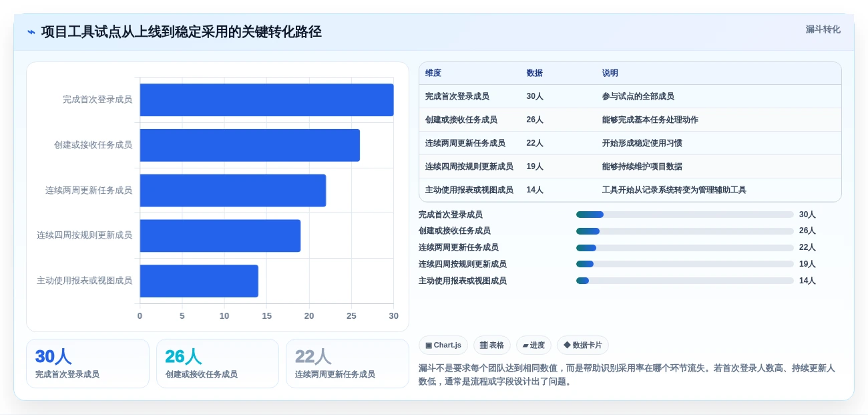Click x-axis tick value 25
The image size is (868, 415).
click(351, 316)
